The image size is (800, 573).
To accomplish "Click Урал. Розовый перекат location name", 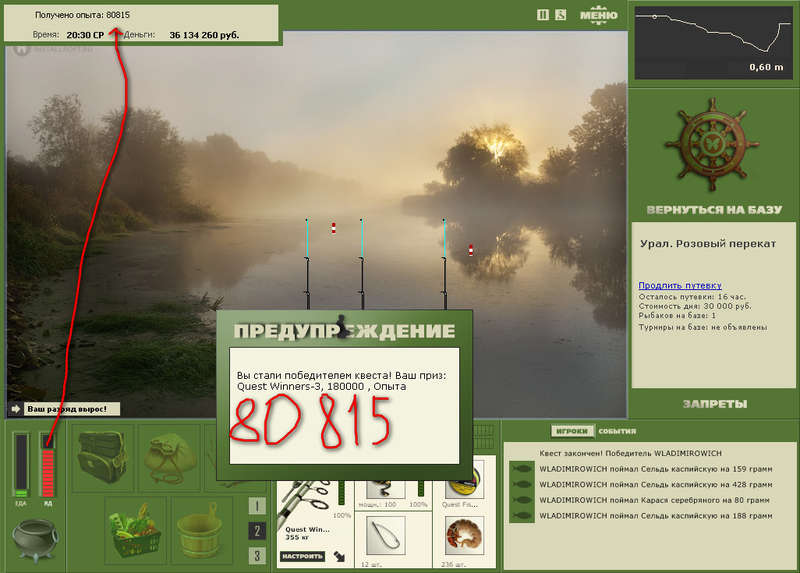I will pyautogui.click(x=708, y=243).
